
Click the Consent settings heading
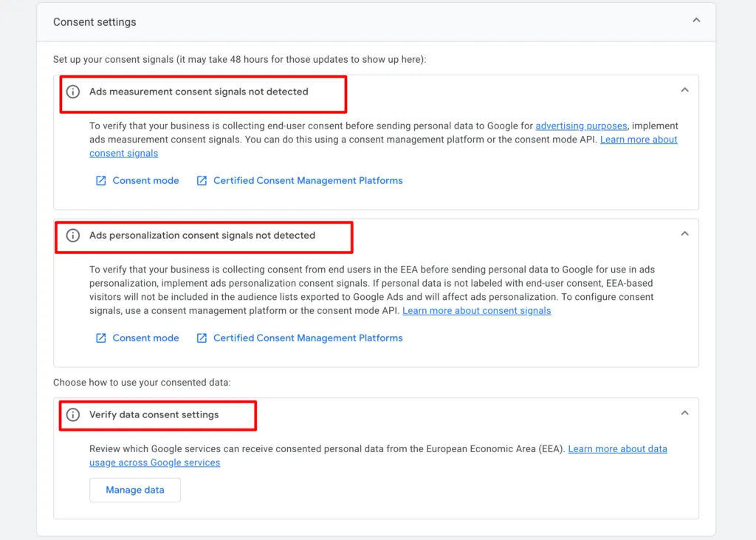94,22
